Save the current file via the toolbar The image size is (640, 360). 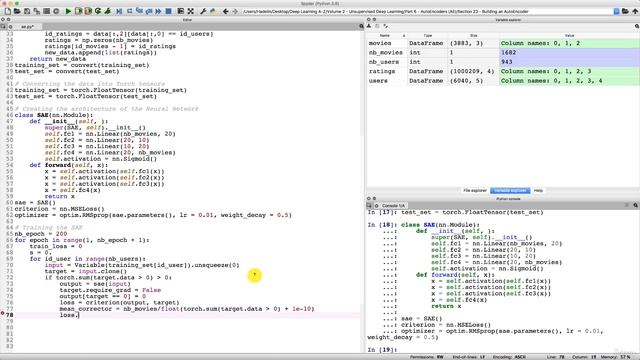(27, 11)
